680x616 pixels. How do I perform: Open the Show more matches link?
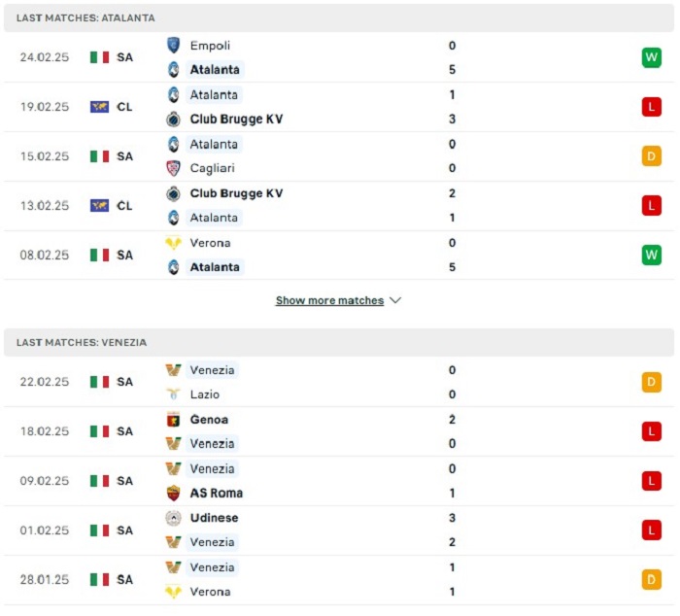(329, 301)
